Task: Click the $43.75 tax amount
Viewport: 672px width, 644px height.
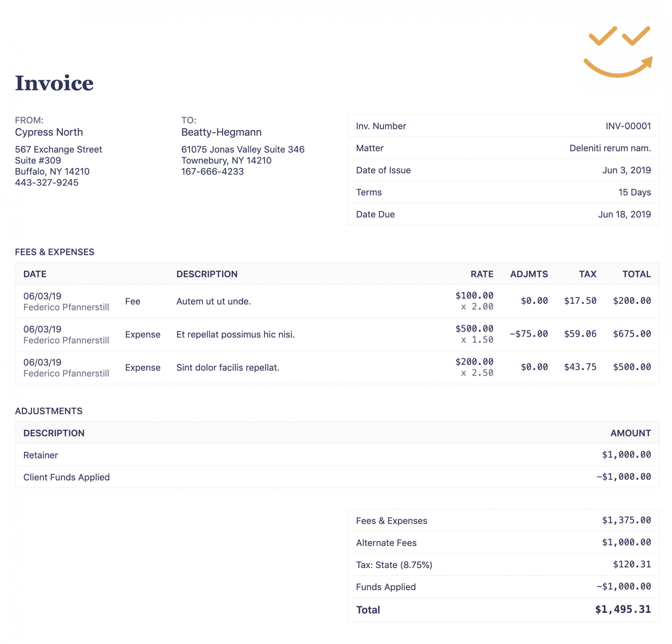Action: pos(580,367)
